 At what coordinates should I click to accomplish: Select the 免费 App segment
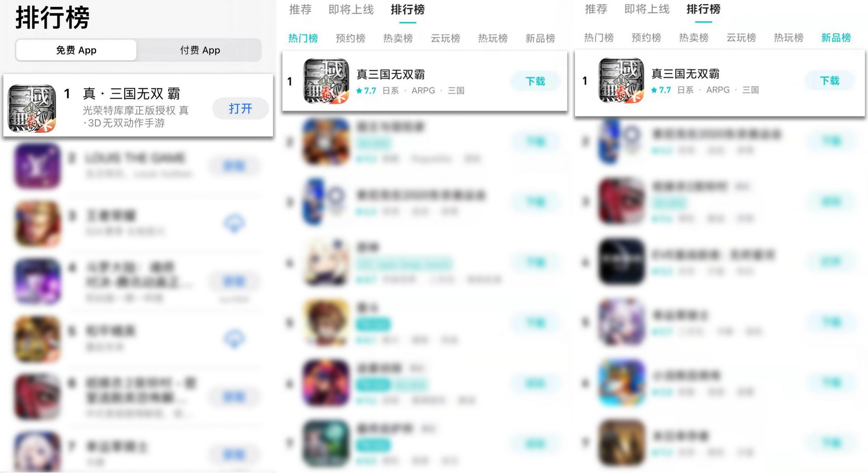click(76, 50)
